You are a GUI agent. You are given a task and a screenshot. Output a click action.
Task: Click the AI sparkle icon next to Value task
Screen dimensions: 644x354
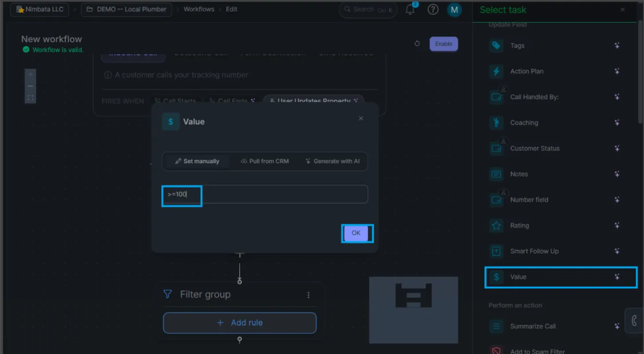(617, 277)
